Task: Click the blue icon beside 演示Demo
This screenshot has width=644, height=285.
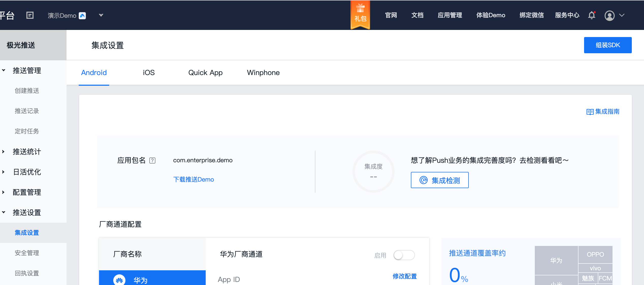Action: pos(82,16)
